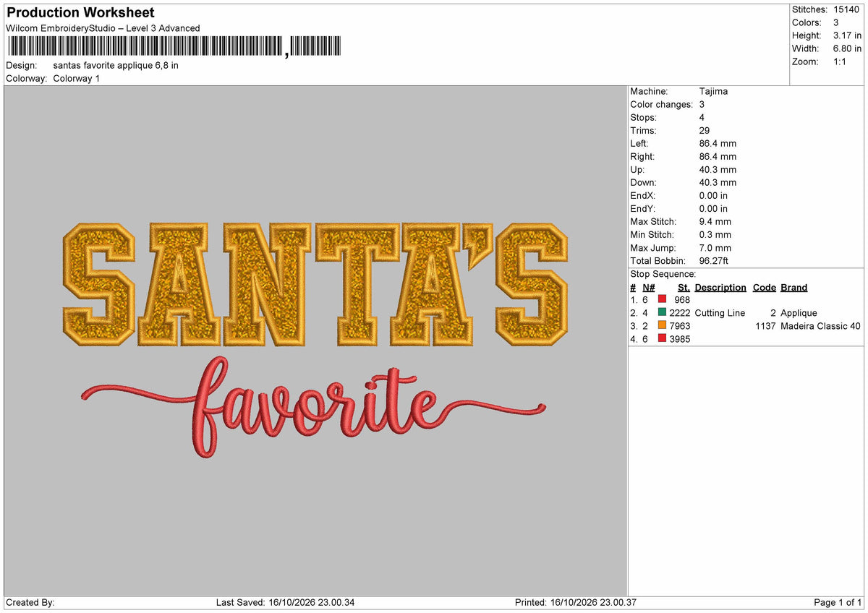Click the red swatch beside stitch count 968
The height and width of the screenshot is (613, 868).
pos(662,299)
